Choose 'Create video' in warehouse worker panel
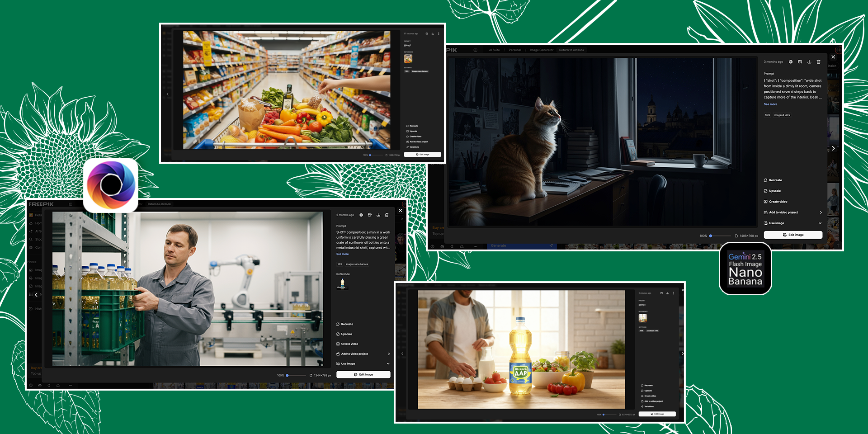Viewport: 868px width, 434px height. point(349,344)
